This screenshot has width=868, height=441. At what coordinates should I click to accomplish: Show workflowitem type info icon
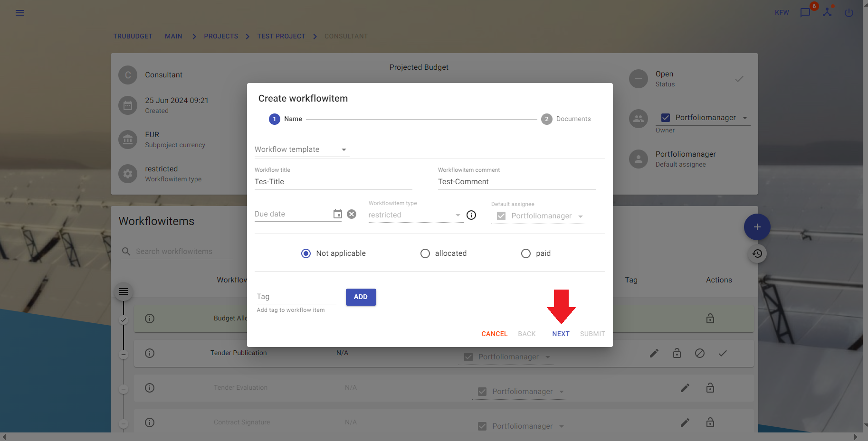pos(471,215)
